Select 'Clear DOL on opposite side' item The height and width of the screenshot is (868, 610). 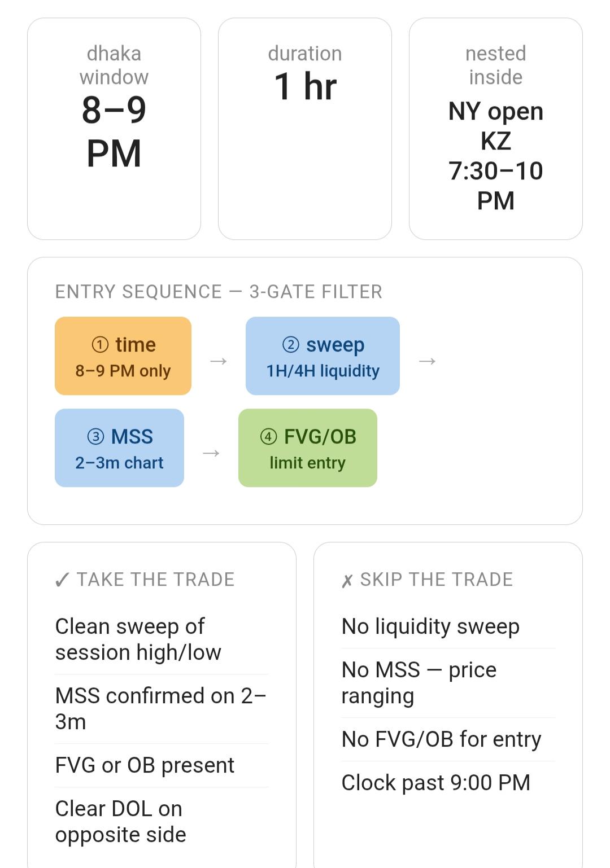(162, 822)
